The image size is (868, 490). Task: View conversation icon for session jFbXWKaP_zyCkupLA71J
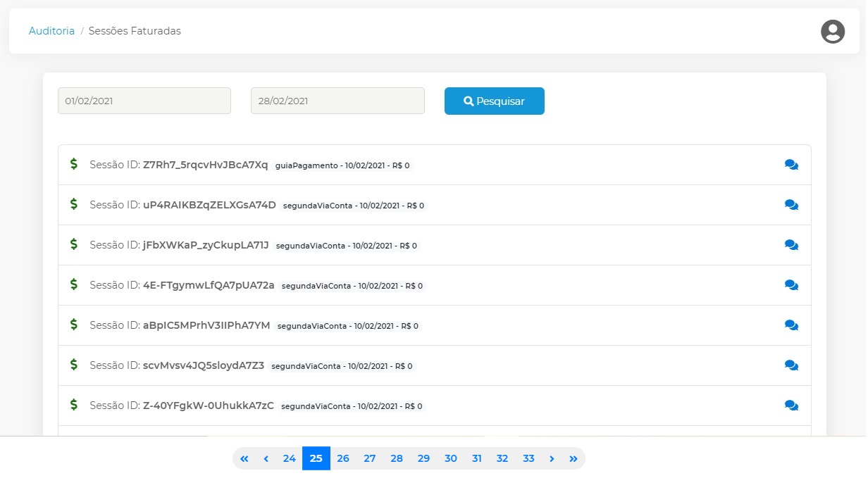(791, 245)
